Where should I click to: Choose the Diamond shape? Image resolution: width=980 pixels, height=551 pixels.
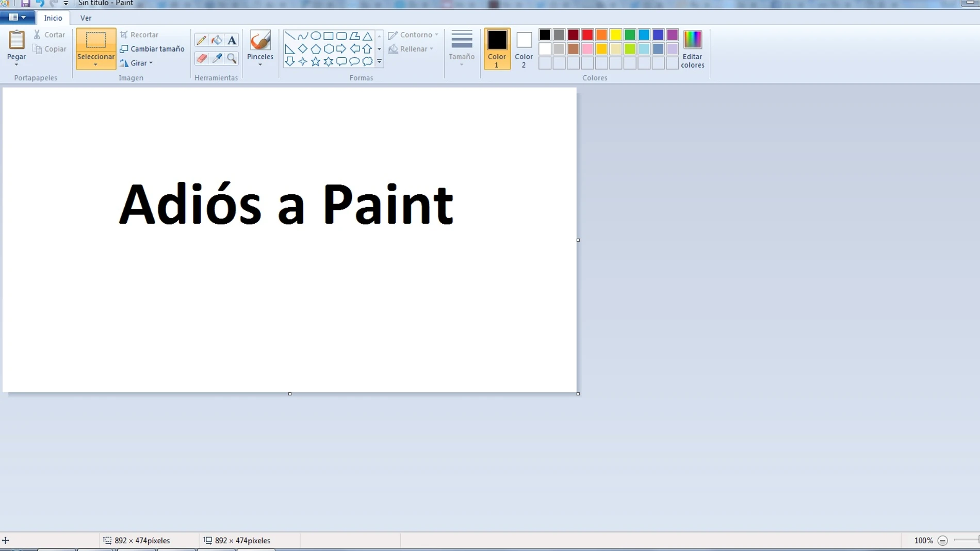[x=303, y=49]
